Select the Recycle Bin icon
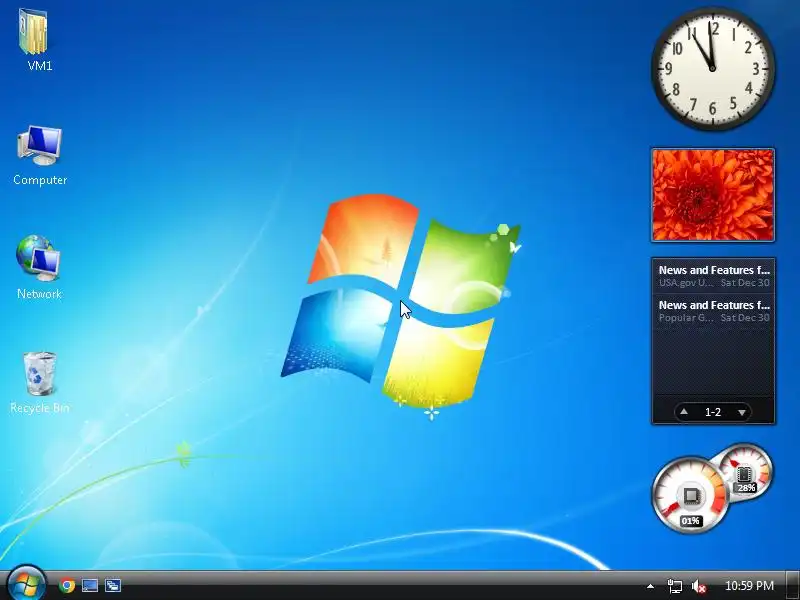The width and height of the screenshot is (800, 600). tap(39, 382)
